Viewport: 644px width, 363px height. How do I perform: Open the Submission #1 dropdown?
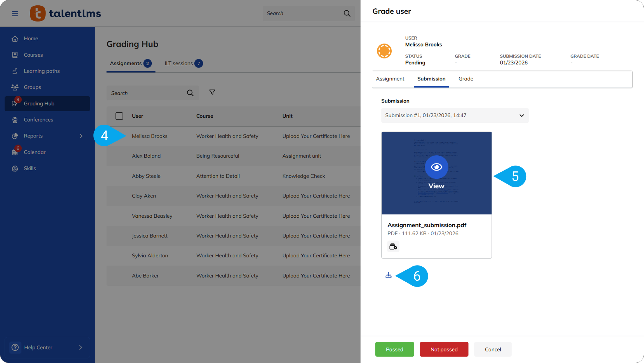pos(455,115)
